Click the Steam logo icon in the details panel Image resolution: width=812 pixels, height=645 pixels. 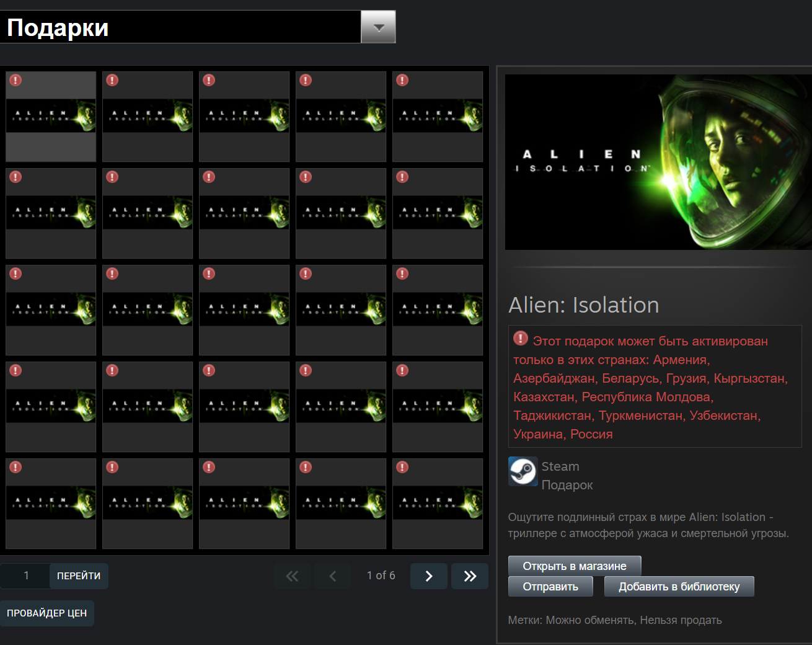click(523, 471)
